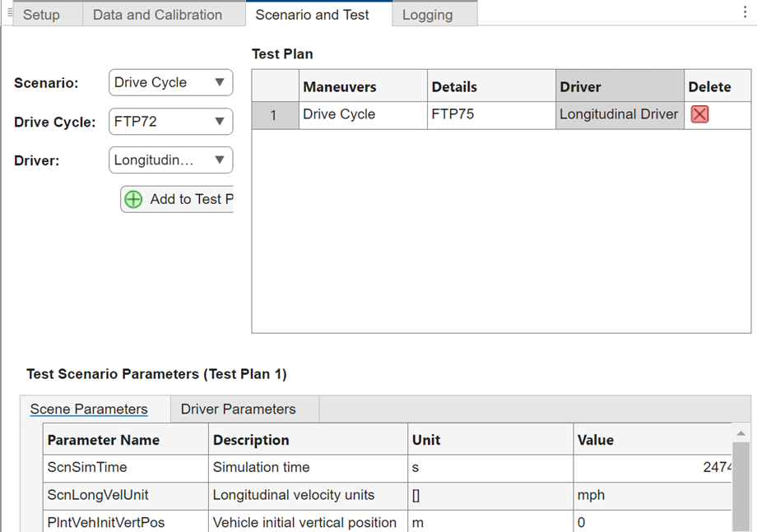Open the Logging tab

point(428,14)
